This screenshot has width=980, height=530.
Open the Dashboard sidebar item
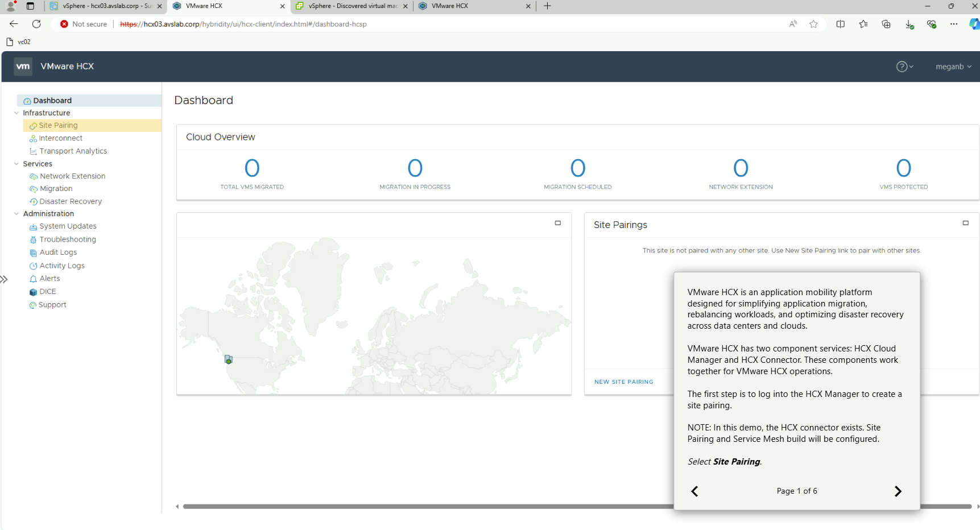pos(89,101)
